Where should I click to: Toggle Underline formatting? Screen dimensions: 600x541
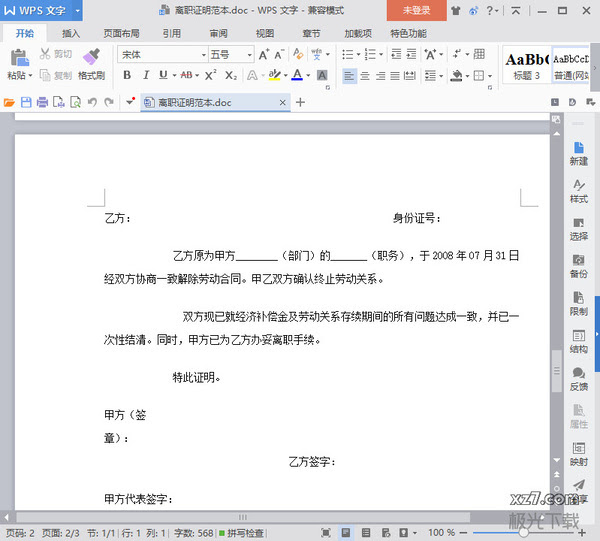[163, 75]
